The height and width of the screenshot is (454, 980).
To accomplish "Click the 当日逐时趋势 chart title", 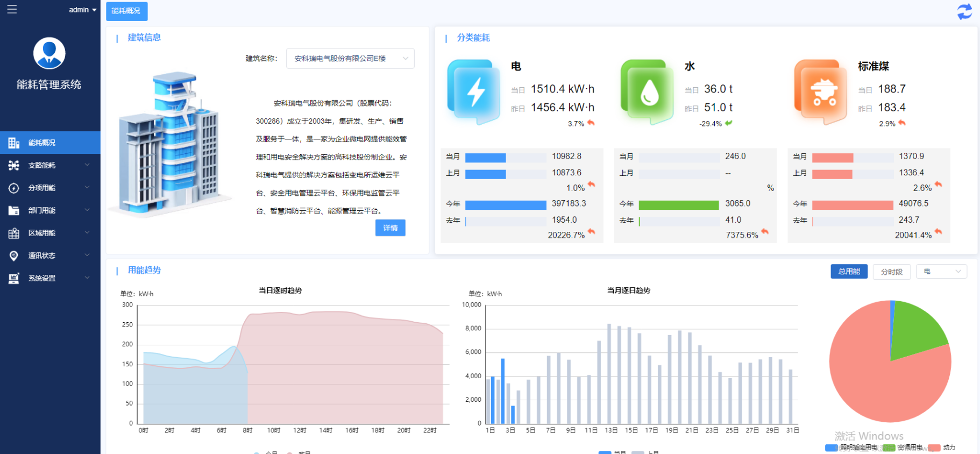I will (280, 290).
